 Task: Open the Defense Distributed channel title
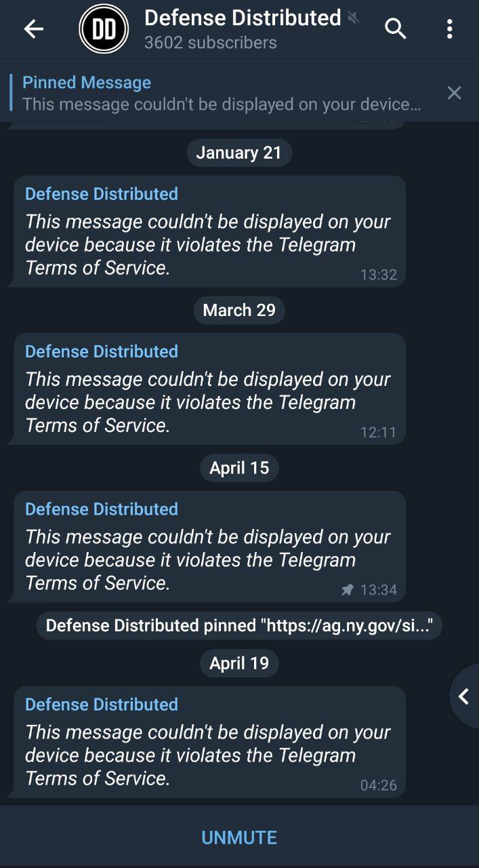[243, 18]
